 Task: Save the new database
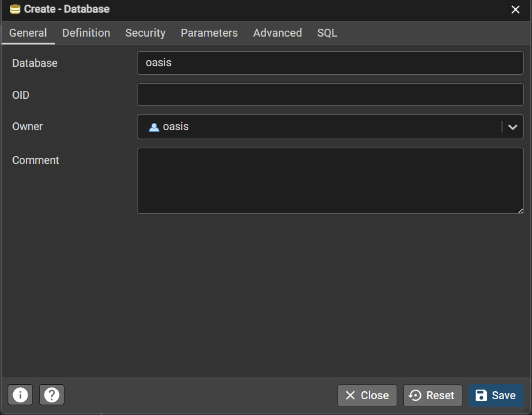coord(496,395)
